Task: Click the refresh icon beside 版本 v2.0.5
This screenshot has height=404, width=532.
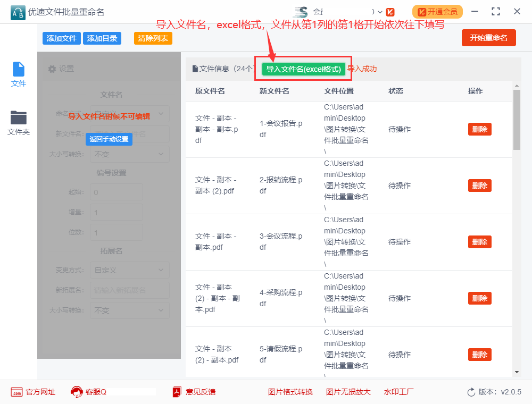Action: coord(470,392)
